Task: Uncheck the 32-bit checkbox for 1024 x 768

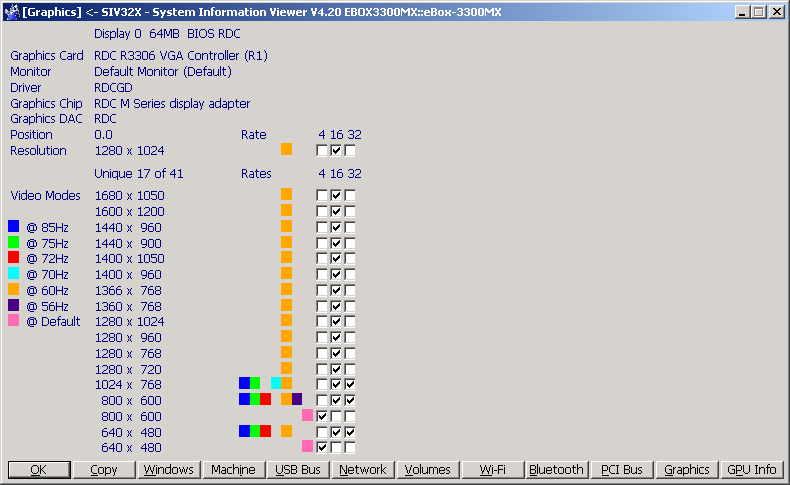Action: 350,384
